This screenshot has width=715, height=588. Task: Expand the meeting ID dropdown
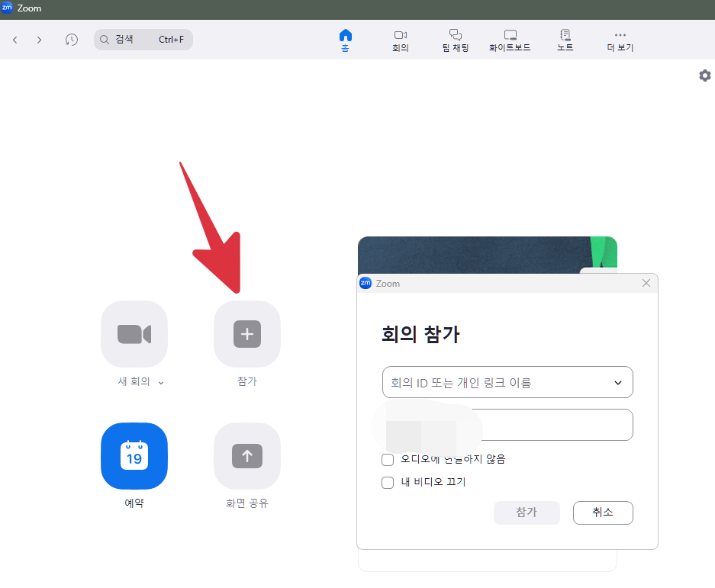(x=617, y=382)
